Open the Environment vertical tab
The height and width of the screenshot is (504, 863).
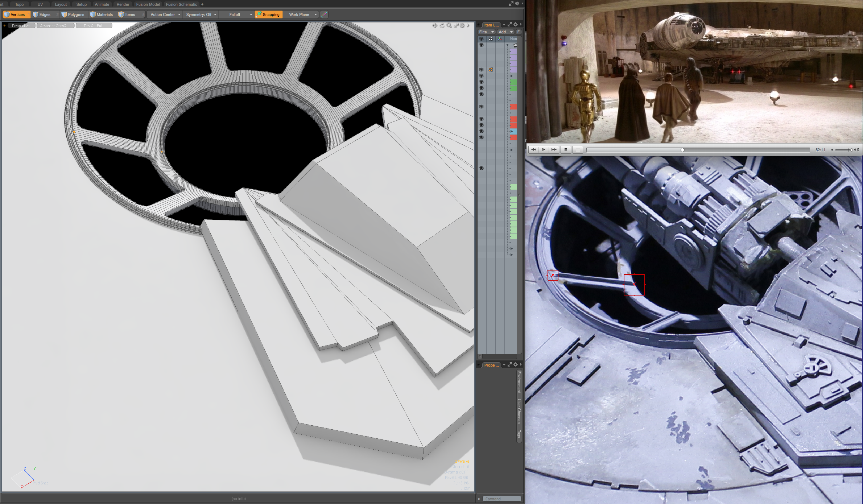coord(519,382)
